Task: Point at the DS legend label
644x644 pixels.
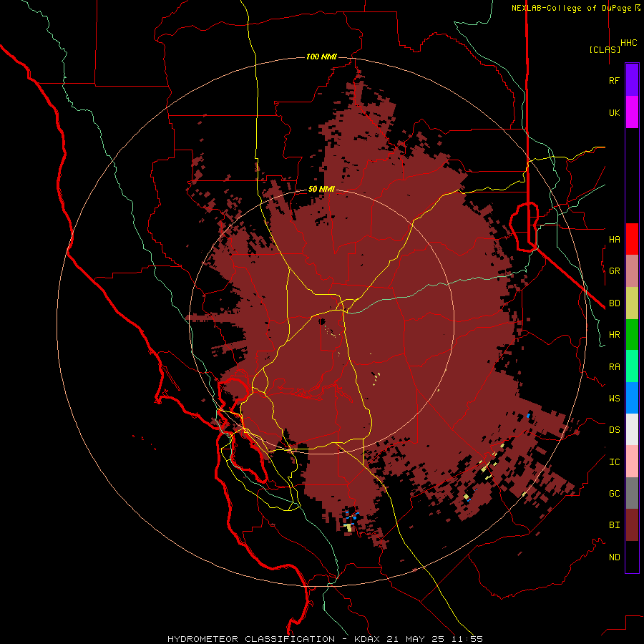Action: 614,430
